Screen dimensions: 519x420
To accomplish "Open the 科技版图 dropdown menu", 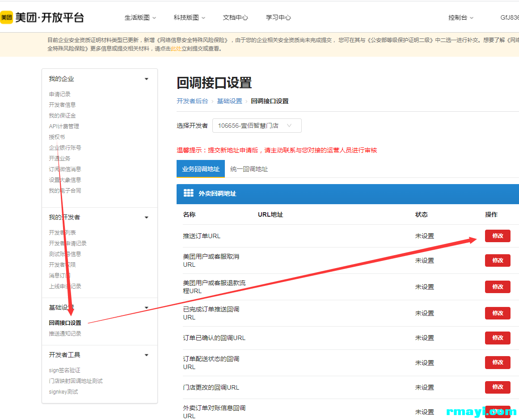I will (x=190, y=17).
